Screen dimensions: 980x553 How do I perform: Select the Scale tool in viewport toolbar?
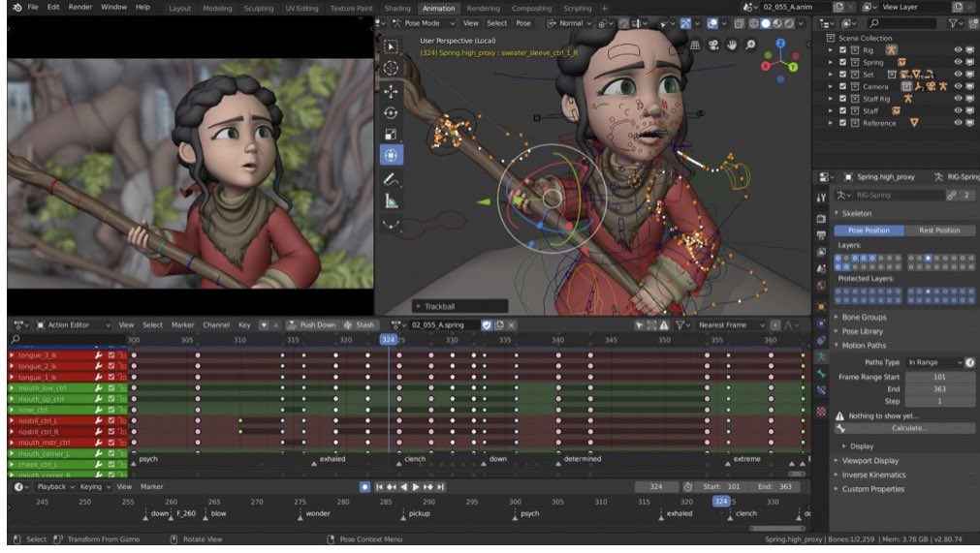392,135
